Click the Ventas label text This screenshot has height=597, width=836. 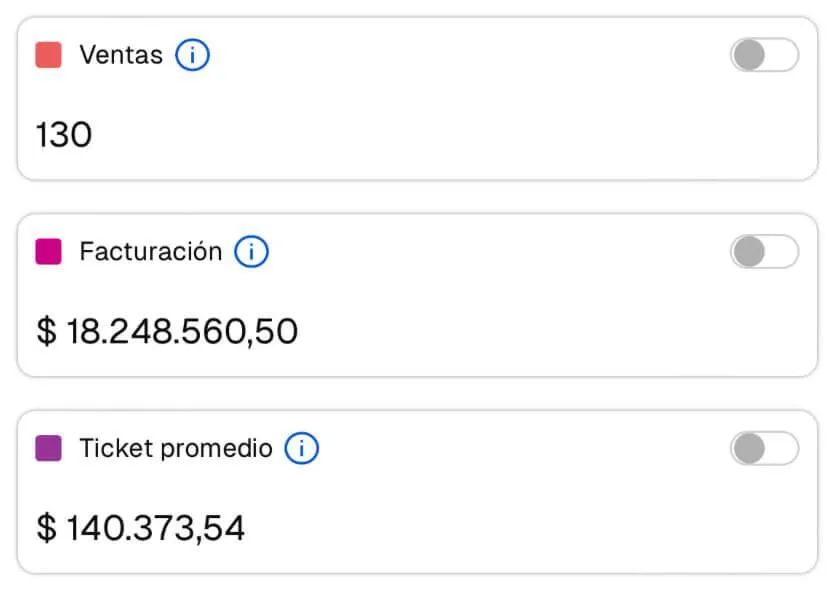[121, 55]
